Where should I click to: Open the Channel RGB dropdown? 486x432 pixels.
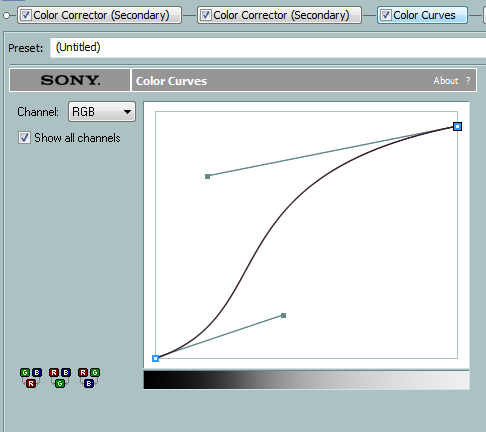(102, 112)
